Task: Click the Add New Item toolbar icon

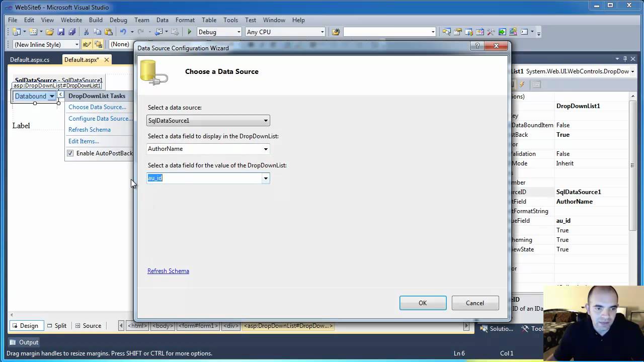Action: click(33, 32)
